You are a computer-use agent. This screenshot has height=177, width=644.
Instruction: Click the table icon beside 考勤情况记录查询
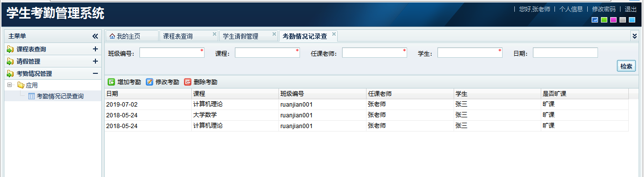31,96
